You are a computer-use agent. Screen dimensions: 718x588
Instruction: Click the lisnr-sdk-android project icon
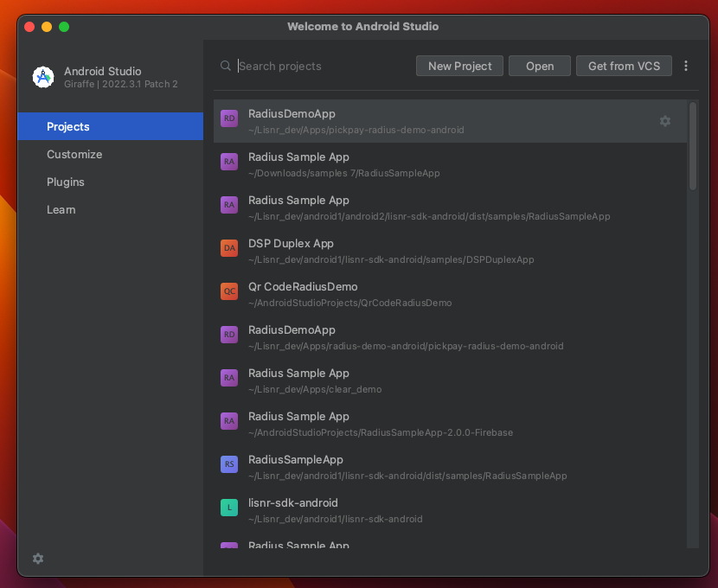click(x=228, y=507)
